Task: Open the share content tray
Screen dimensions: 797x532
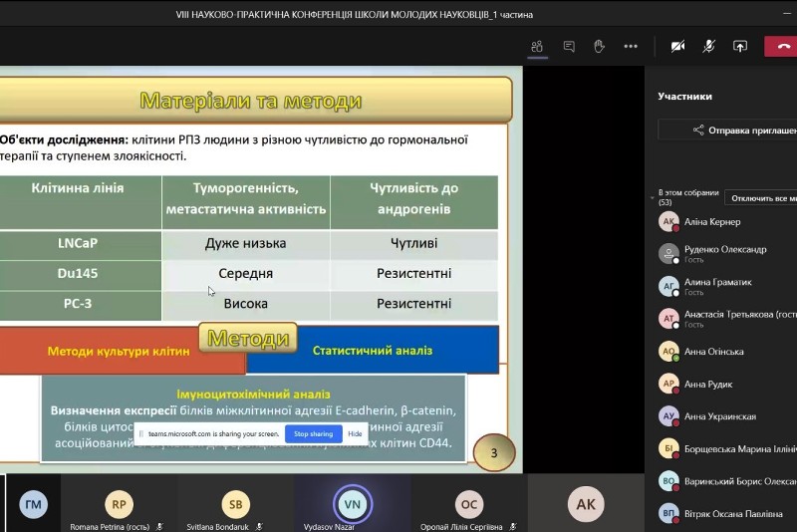Action: pyautogui.click(x=740, y=46)
